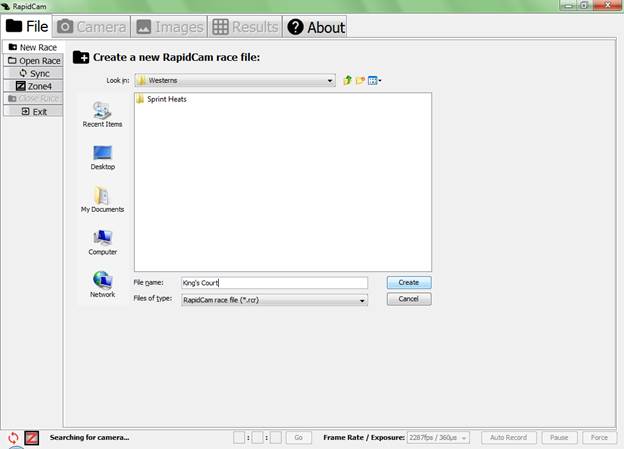
Task: Click the Sync sidebar option
Action: pyautogui.click(x=33, y=73)
